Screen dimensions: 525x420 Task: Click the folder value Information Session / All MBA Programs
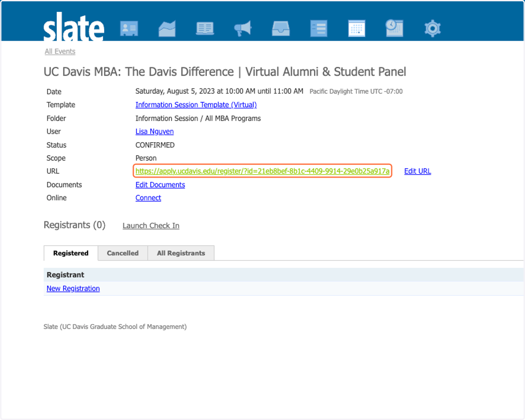pos(198,119)
